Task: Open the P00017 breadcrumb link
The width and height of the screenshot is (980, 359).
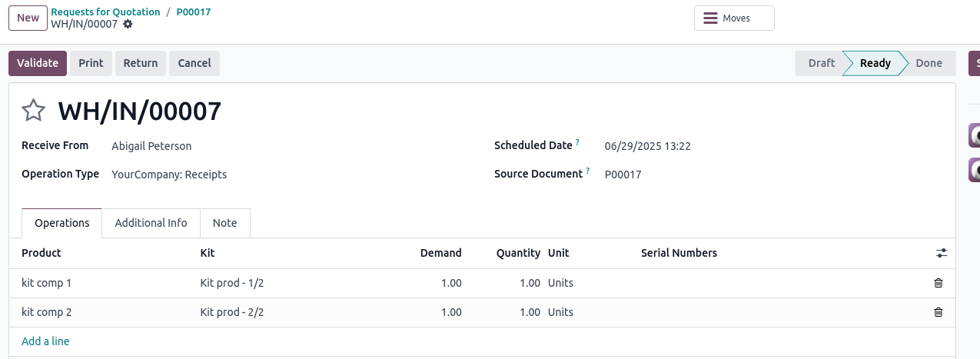Action: [194, 12]
